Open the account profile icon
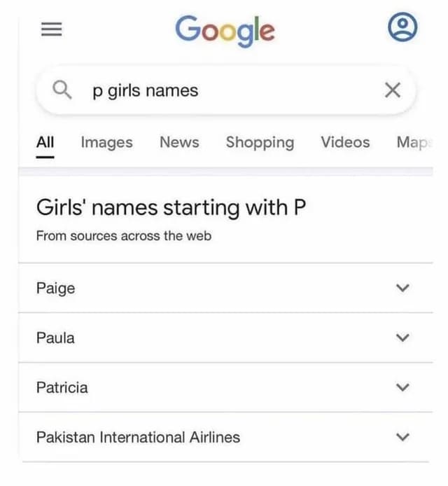 tap(402, 27)
